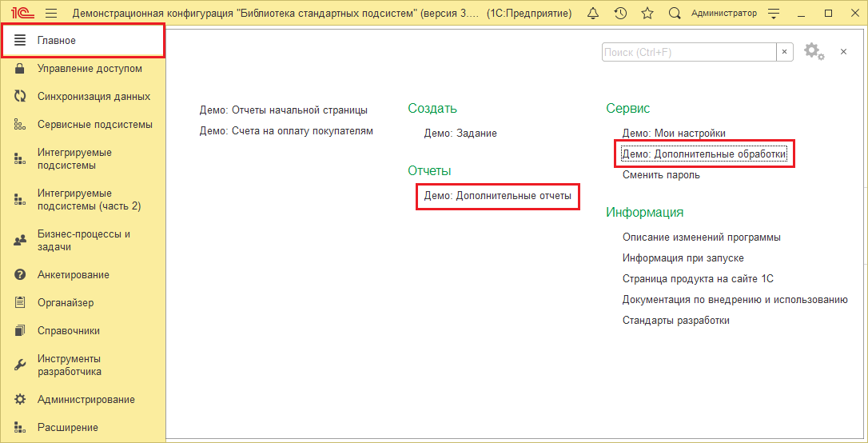Image resolution: width=868 pixels, height=443 pixels.
Task: Open Демо: Отчеты начальной страницы
Action: point(284,110)
